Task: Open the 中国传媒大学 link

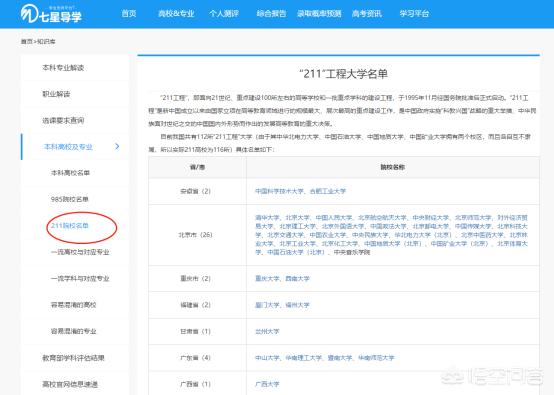Action: click(x=473, y=226)
